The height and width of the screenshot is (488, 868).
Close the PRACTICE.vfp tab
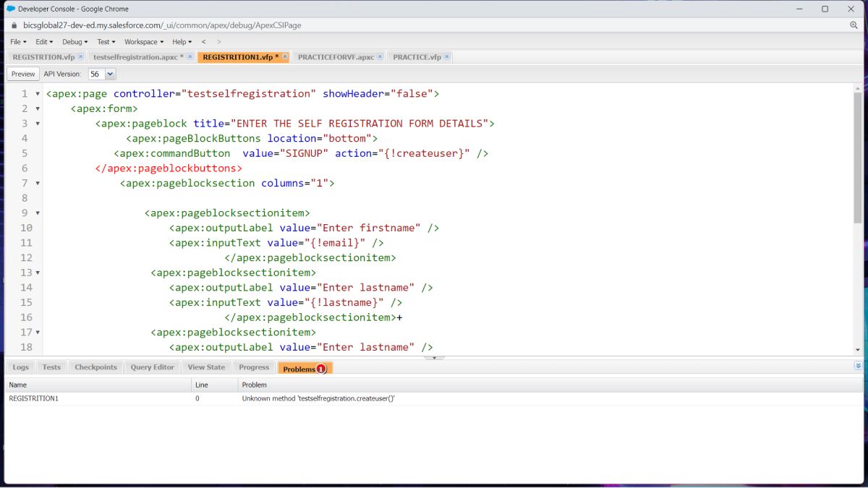click(x=447, y=57)
